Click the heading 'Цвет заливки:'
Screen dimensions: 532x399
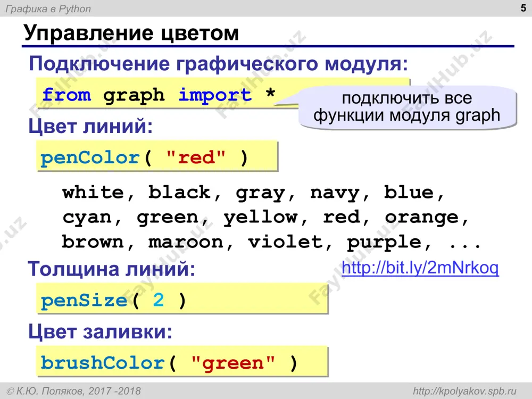(x=100, y=331)
